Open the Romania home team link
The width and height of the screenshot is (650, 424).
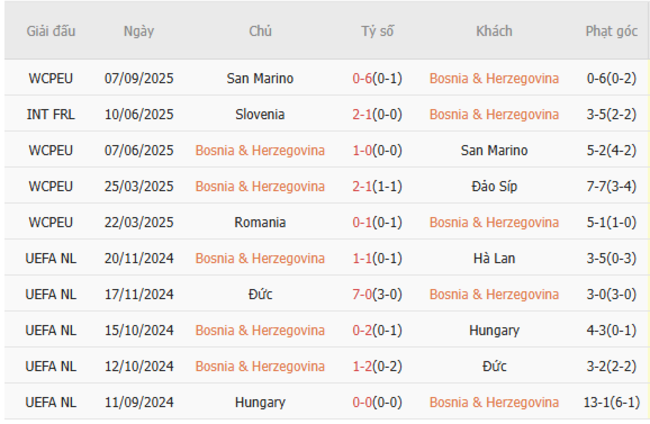260,222
